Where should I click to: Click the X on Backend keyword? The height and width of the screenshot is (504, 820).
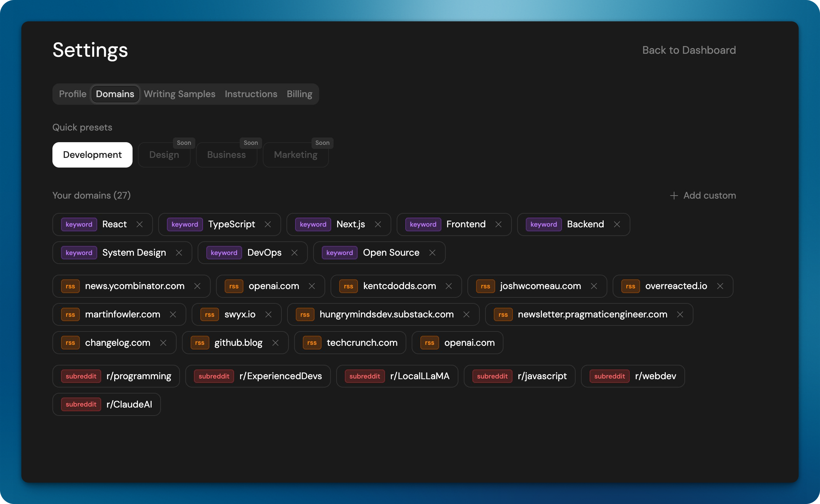(x=617, y=224)
